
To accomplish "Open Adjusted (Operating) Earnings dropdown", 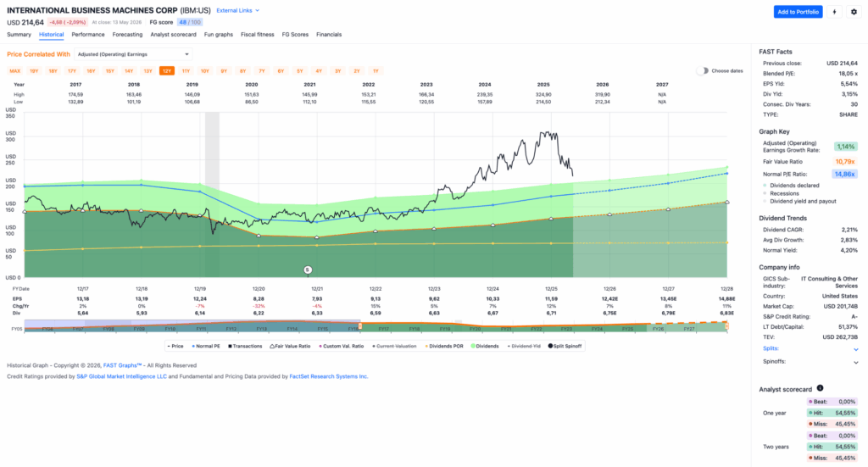I will (133, 54).
